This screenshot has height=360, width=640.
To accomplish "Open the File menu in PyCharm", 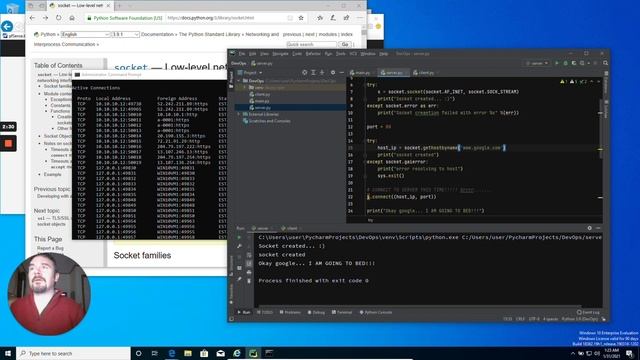I will pos(242,53).
